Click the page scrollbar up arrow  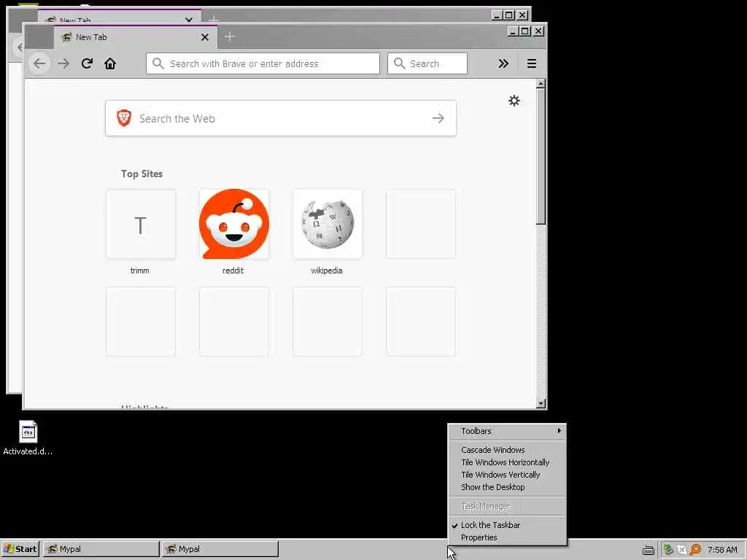(x=541, y=85)
